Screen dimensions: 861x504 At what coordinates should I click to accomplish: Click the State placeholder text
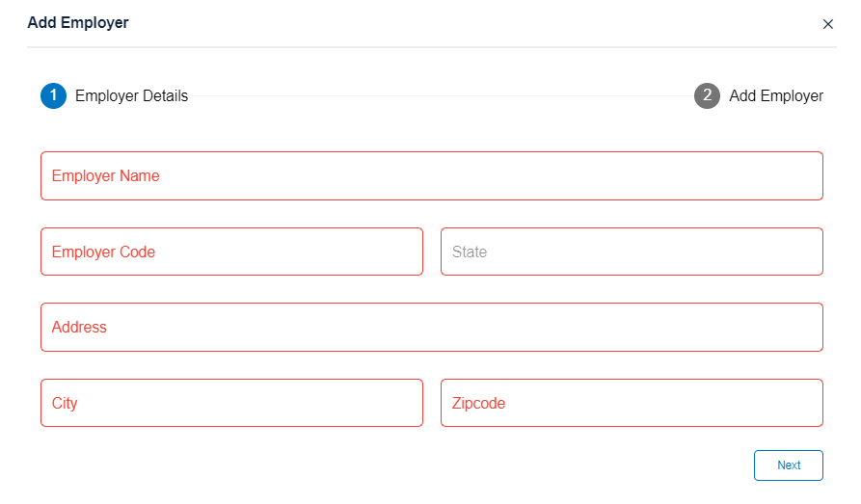[470, 252]
